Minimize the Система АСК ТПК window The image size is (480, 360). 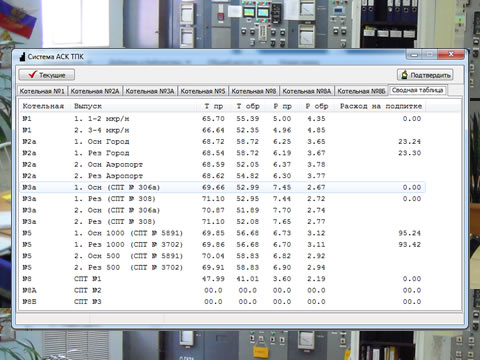414,54
